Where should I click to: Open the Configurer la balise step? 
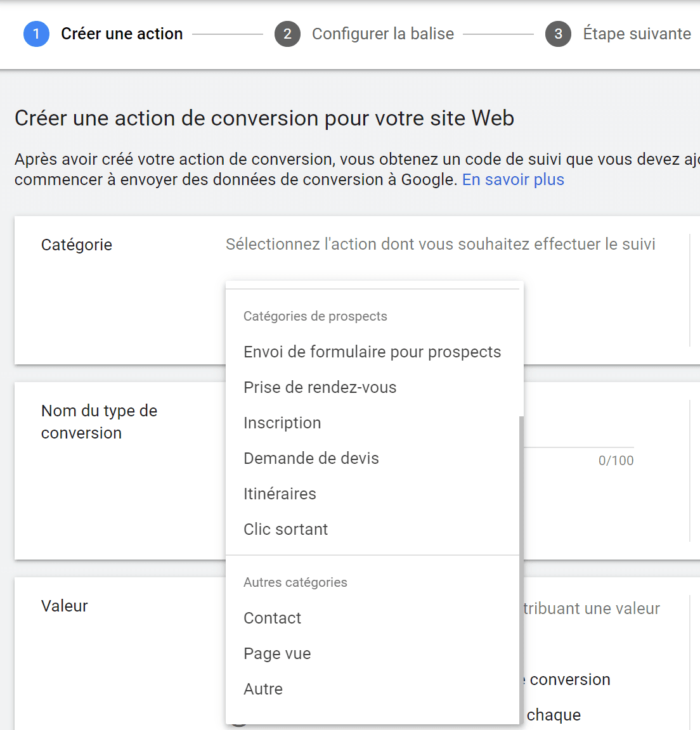383,34
